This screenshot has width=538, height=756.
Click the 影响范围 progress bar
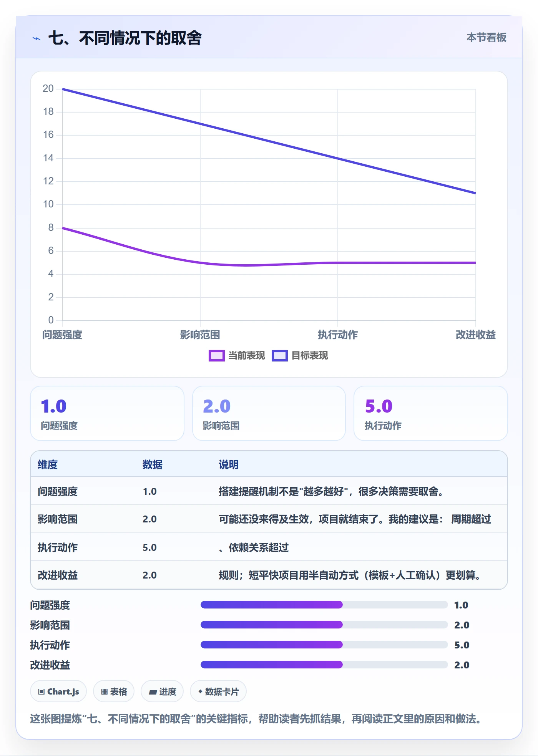pos(324,625)
